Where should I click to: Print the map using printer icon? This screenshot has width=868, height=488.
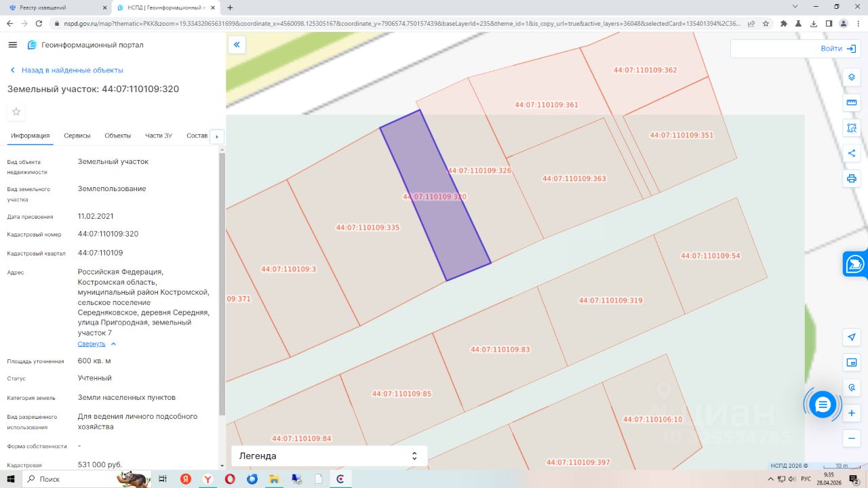coord(852,179)
